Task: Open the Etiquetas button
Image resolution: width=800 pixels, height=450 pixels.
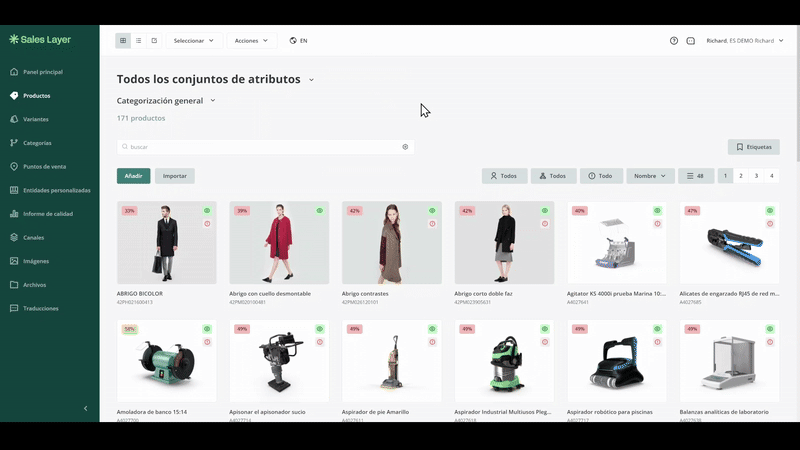Action: click(754, 147)
